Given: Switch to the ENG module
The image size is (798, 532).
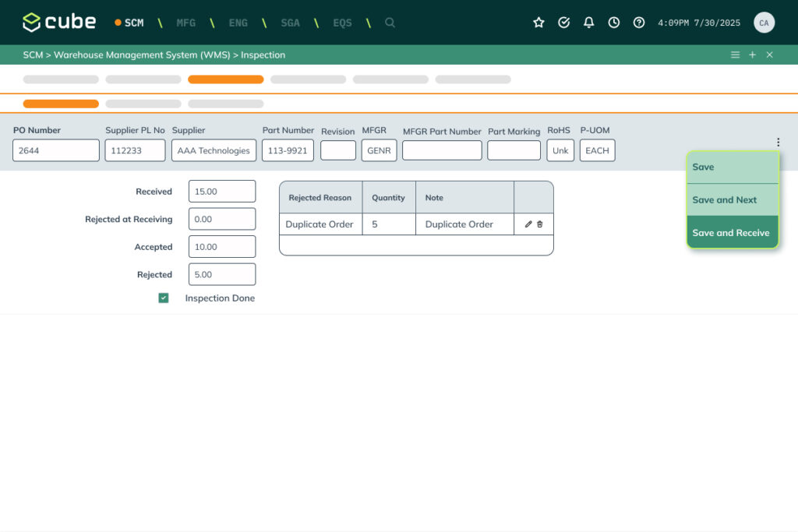Looking at the screenshot, I should [238, 23].
